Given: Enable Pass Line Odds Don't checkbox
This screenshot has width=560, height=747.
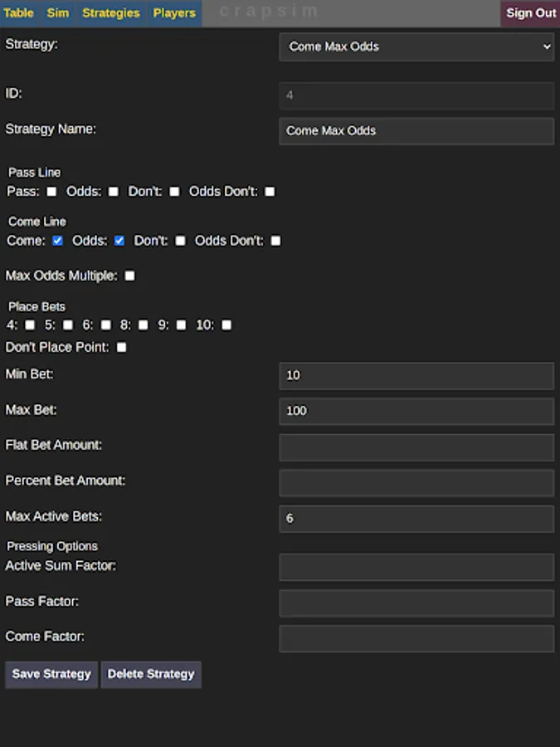Looking at the screenshot, I should 270,192.
